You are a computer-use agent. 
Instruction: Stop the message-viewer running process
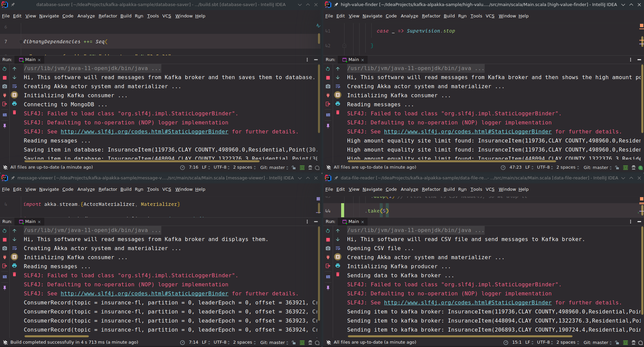click(x=5, y=239)
